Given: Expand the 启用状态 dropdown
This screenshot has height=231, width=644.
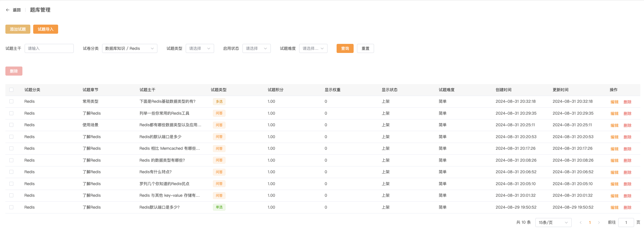Looking at the screenshot, I should [x=257, y=48].
